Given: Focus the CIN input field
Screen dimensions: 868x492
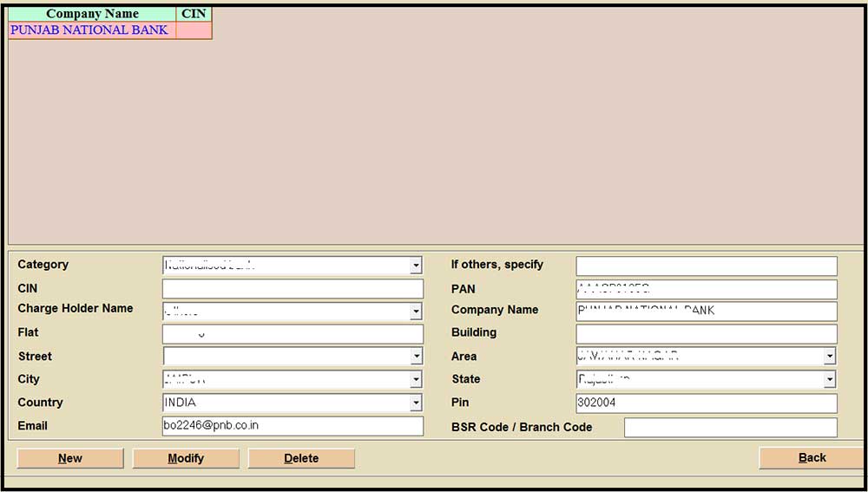Looking at the screenshot, I should tap(293, 289).
